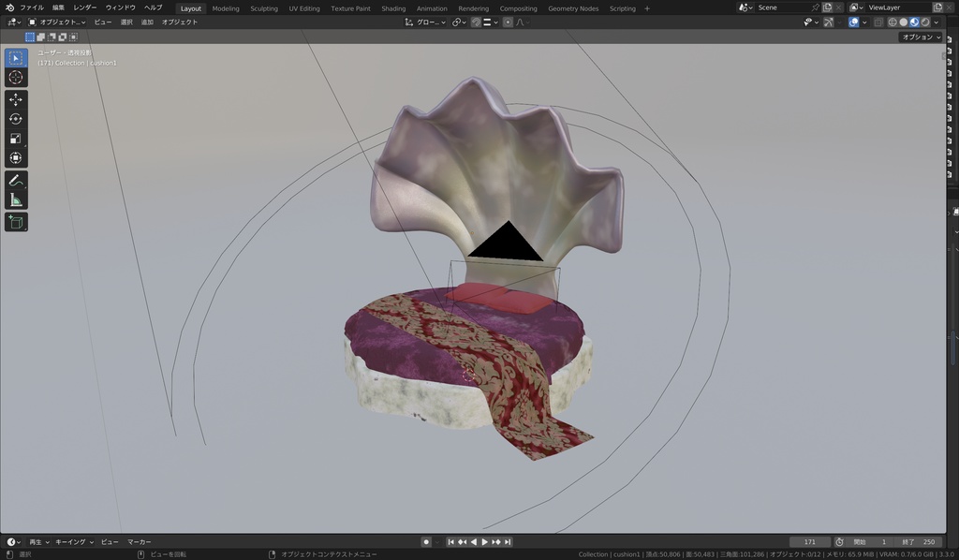The image size is (959, 560).
Task: Select the Select Box tool
Action: 16,58
